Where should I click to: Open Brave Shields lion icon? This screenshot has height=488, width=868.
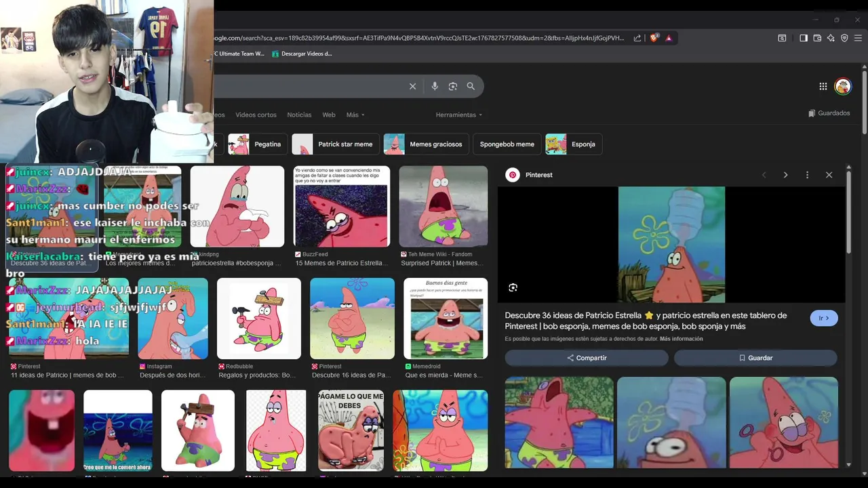click(x=654, y=38)
